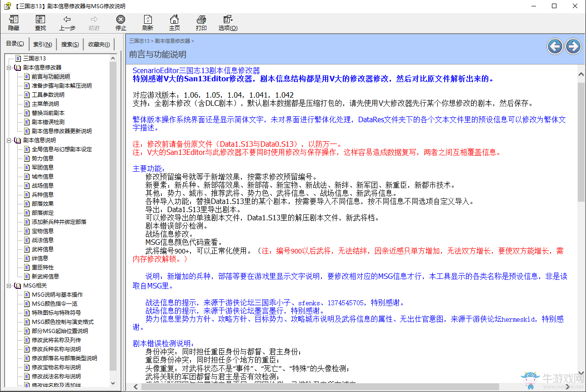Click the 隐藏 (Hide) toolbar icon

coord(14,23)
